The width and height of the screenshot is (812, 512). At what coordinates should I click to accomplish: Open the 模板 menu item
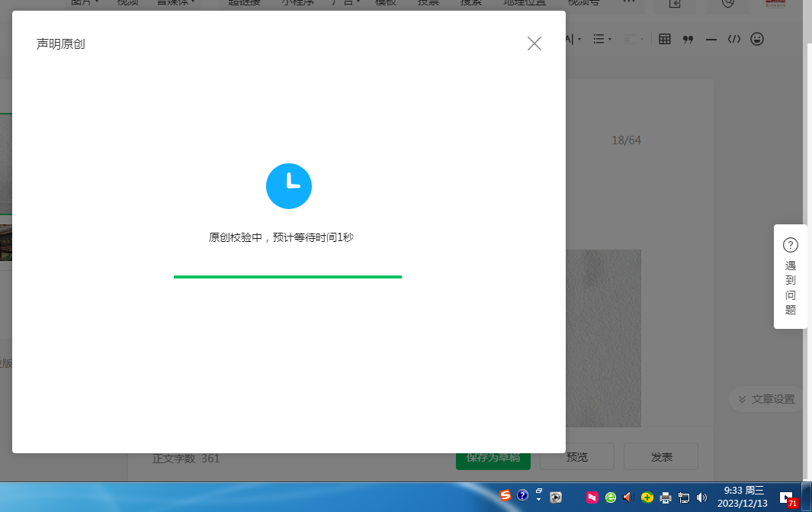pos(385,2)
